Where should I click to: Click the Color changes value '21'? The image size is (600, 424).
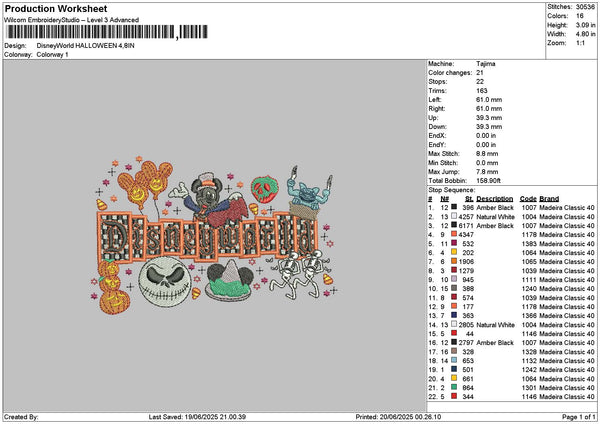(x=480, y=73)
